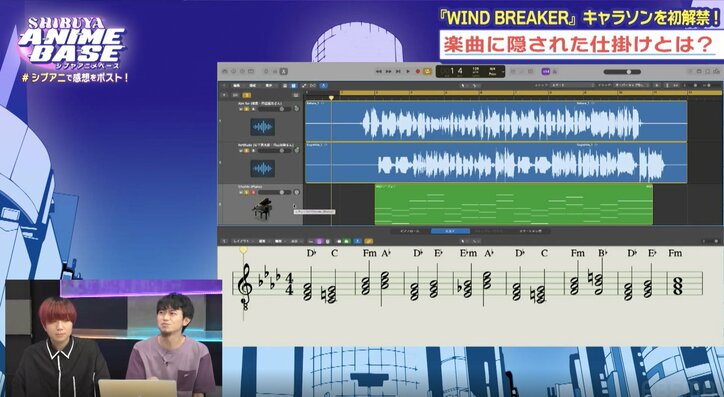Viewport: 724px width, 397px height.
Task: Add a new track with the plus button
Action: click(224, 95)
